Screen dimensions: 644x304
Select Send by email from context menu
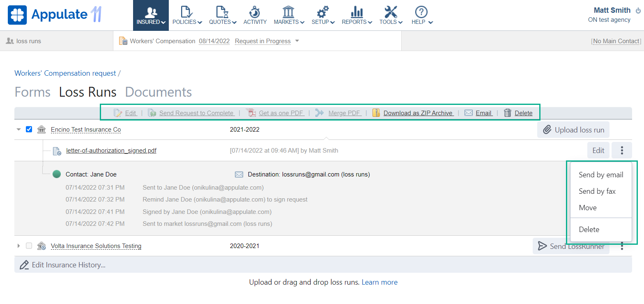coord(600,175)
